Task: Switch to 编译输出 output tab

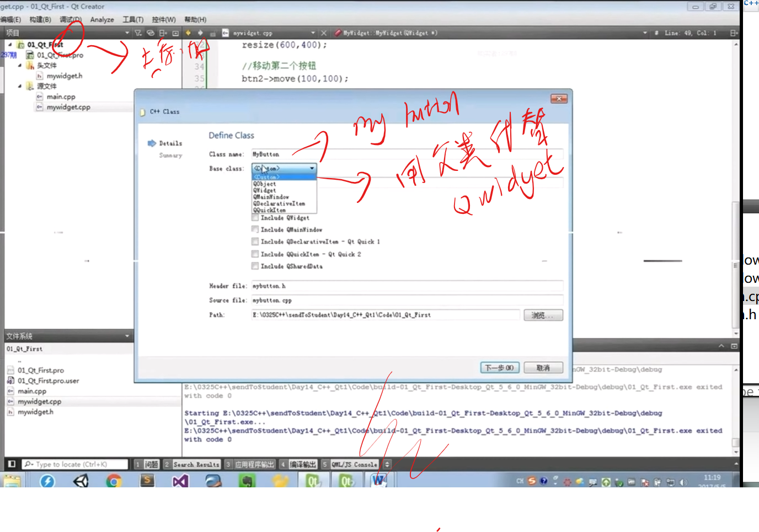Action: (298, 464)
